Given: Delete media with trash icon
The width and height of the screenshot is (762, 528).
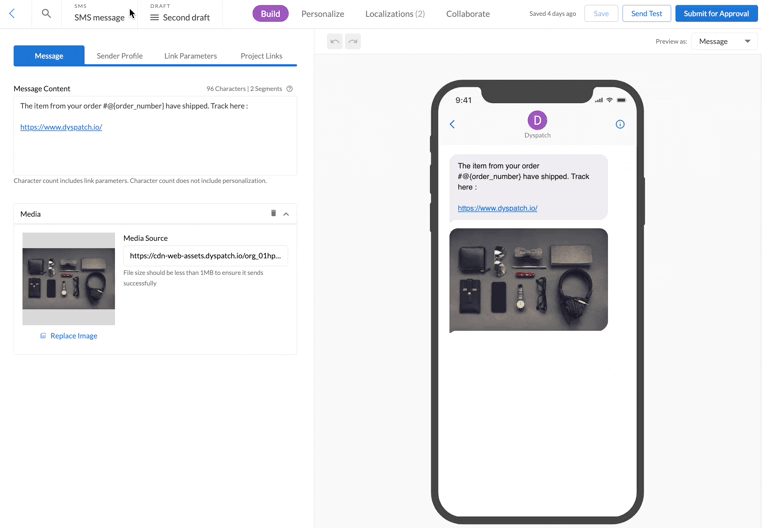Looking at the screenshot, I should (x=273, y=213).
